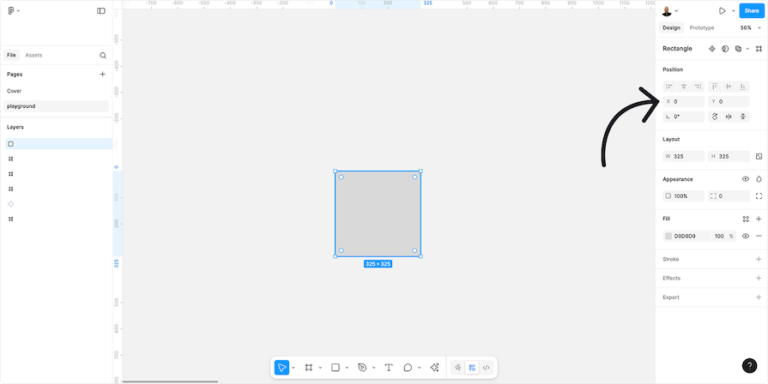Viewport: 768px width, 384px height.
Task: Expand Comment tool options arrow
Action: pos(419,368)
